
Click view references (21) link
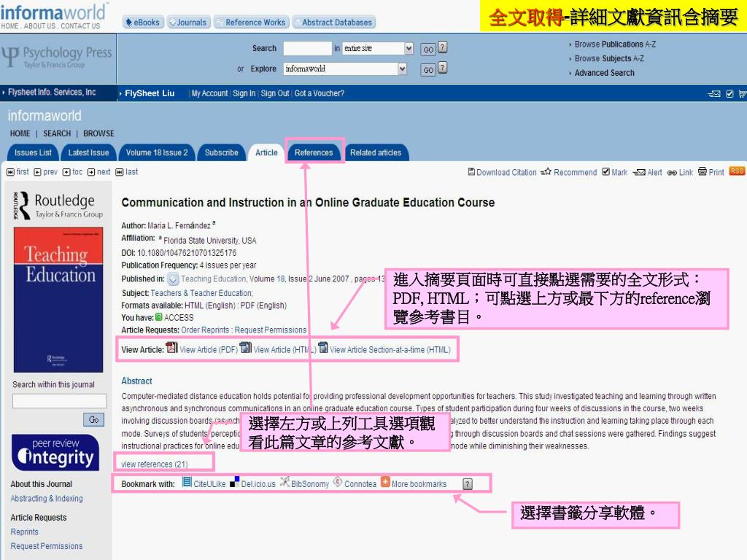(x=155, y=464)
